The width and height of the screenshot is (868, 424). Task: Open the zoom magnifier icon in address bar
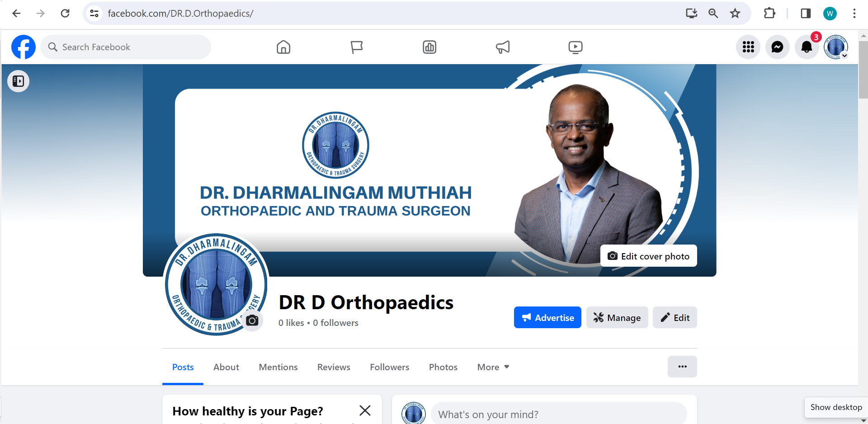(713, 14)
